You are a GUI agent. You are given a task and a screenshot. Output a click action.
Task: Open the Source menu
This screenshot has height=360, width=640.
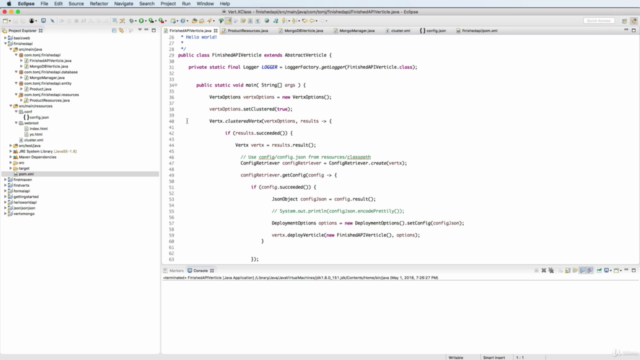(76, 4)
